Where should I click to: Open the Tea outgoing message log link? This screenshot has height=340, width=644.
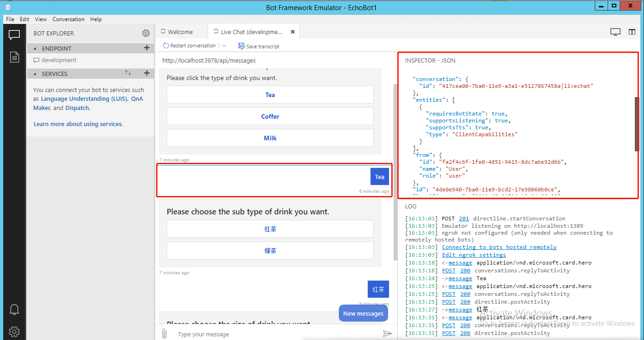(x=460, y=278)
